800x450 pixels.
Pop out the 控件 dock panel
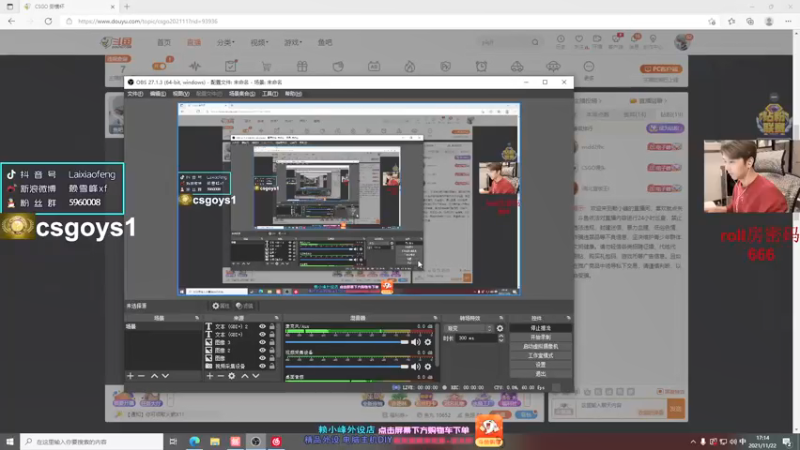[568, 318]
